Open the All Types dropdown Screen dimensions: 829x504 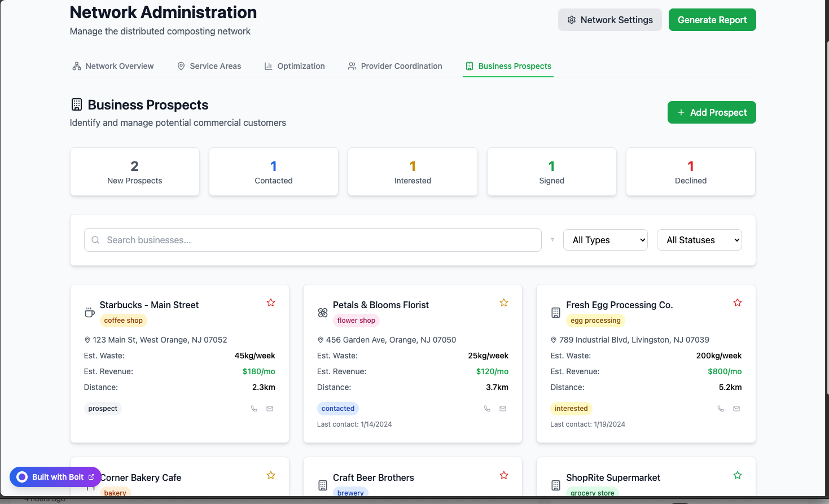click(x=606, y=240)
